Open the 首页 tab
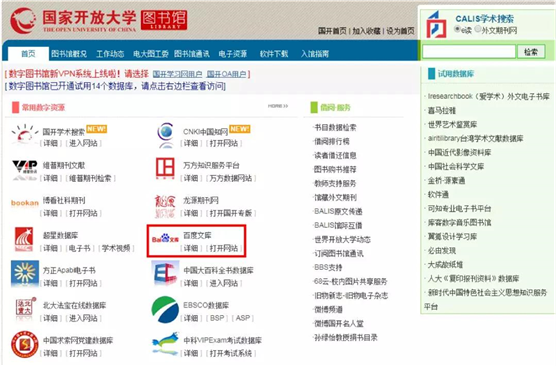The width and height of the screenshot is (556, 366). 28,54
